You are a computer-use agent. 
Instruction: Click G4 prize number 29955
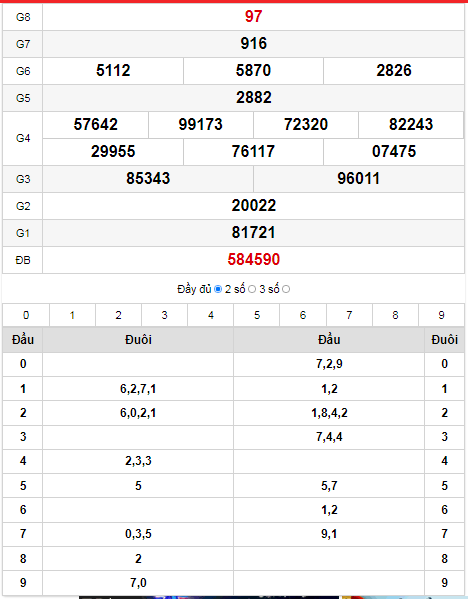click(x=113, y=152)
